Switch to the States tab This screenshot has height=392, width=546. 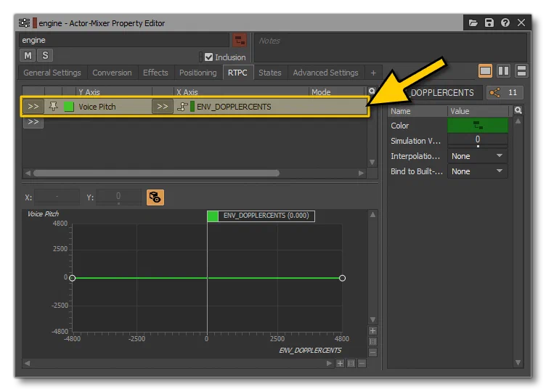point(270,73)
